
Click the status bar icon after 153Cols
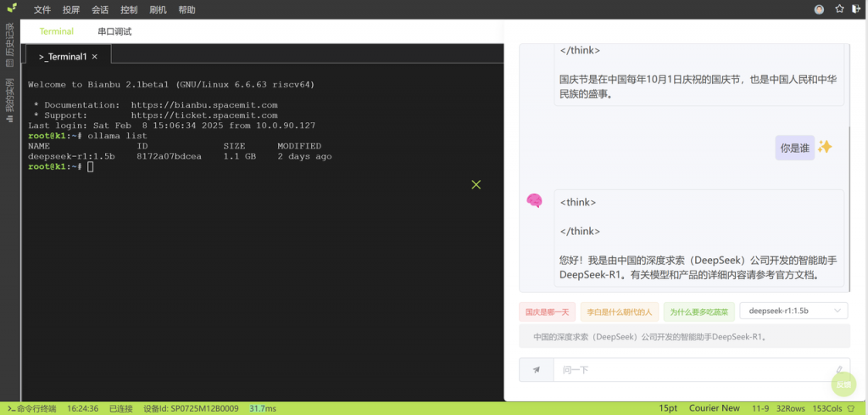point(851,408)
